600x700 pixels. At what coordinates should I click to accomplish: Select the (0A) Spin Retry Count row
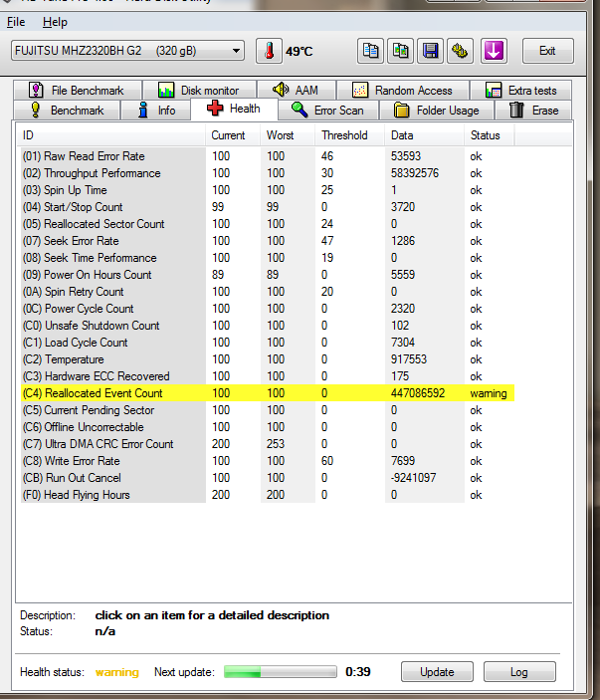click(x=268, y=292)
